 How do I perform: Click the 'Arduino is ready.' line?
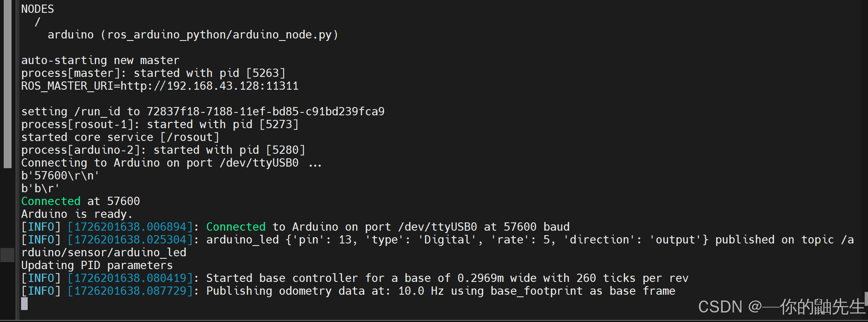point(77,214)
